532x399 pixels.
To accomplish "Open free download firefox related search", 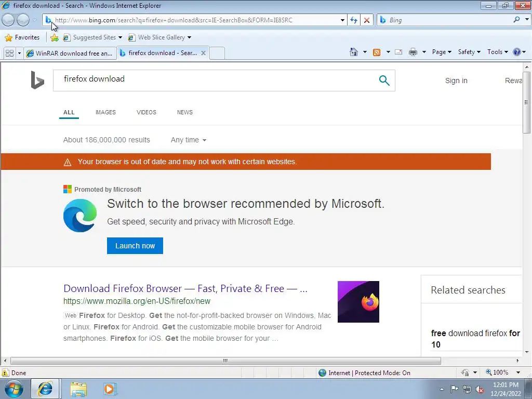I will (475, 339).
